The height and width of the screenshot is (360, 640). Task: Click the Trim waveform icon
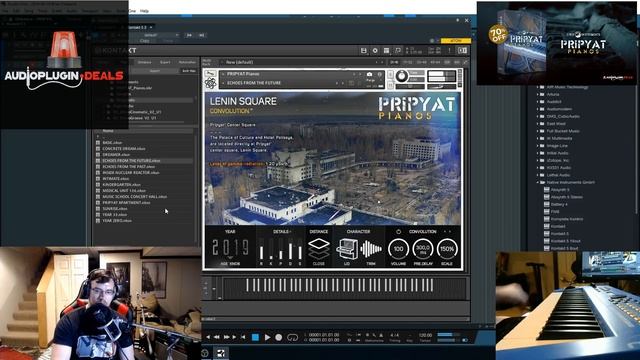371,249
